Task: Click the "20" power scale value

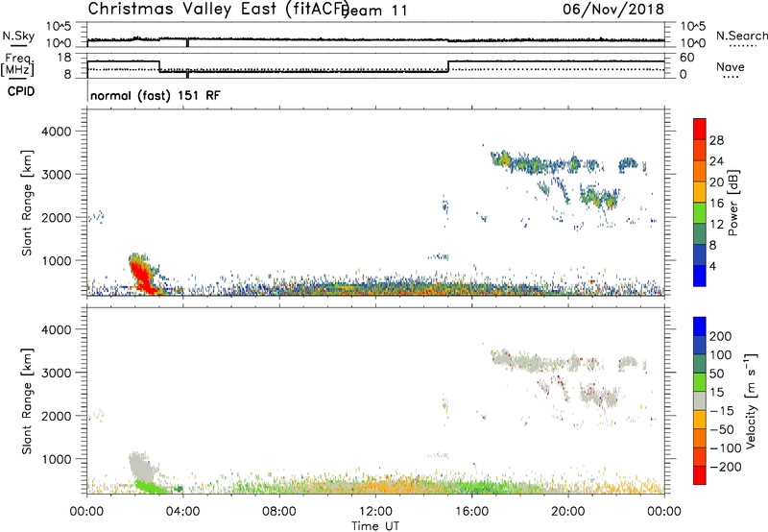Action: click(x=716, y=182)
